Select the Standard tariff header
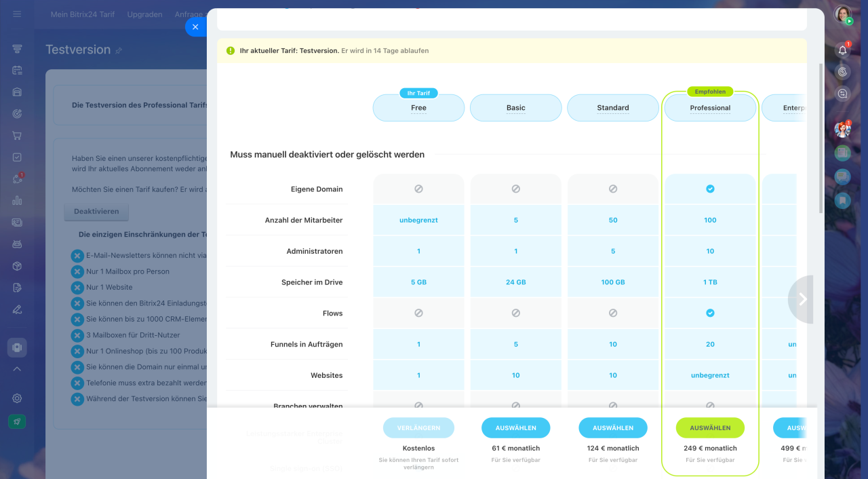This screenshot has width=868, height=479. pyautogui.click(x=613, y=108)
